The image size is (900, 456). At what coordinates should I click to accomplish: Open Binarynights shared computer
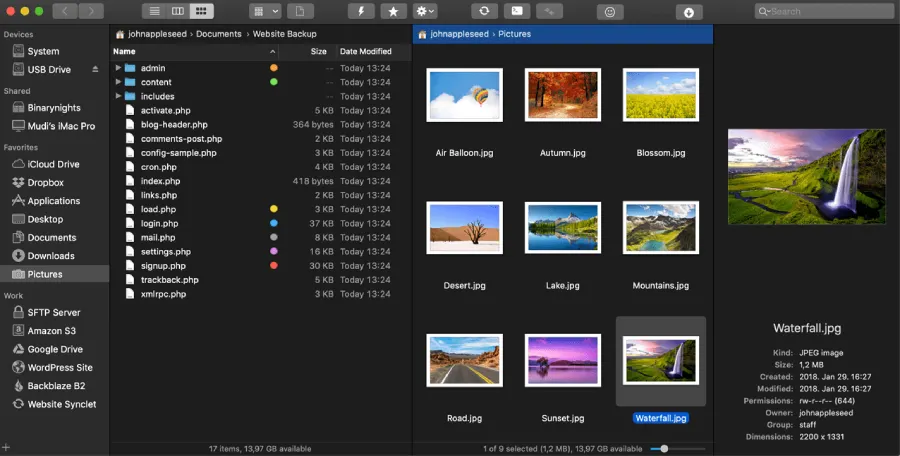pyautogui.click(x=55, y=107)
